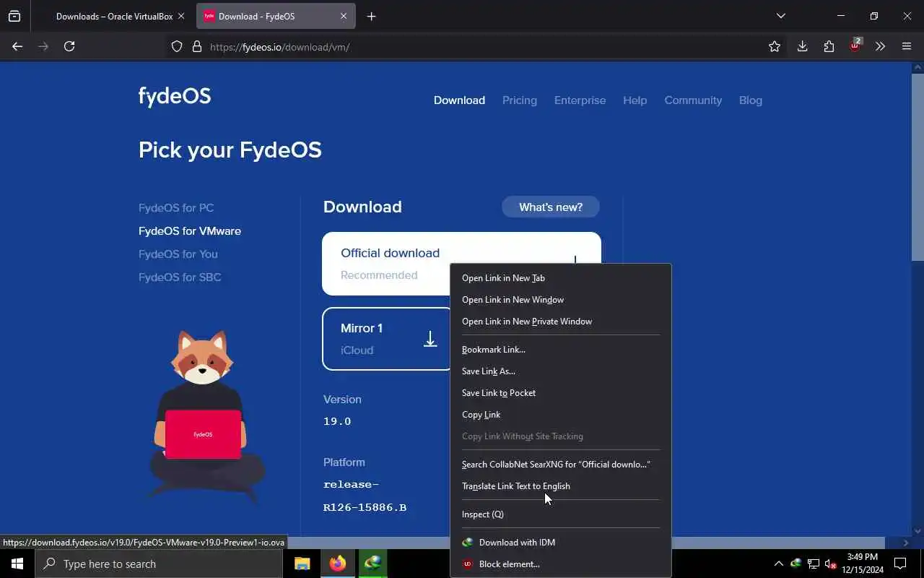Bookmark this page with the star icon

(775, 46)
